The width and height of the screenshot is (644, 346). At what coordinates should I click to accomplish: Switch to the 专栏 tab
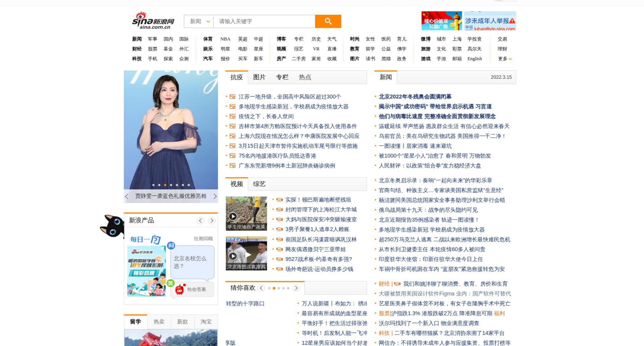[x=282, y=77]
